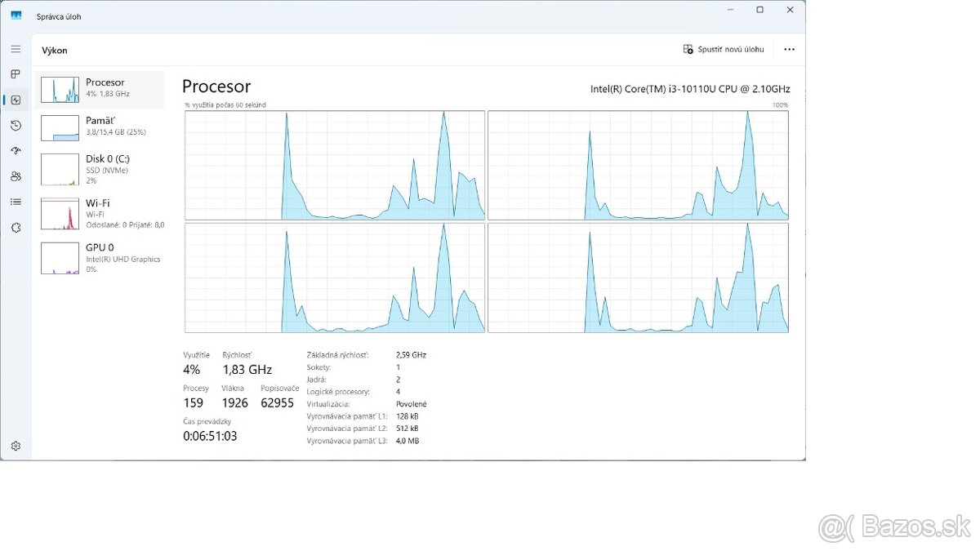Click 'Spustiť novú úlohu' button

[724, 49]
